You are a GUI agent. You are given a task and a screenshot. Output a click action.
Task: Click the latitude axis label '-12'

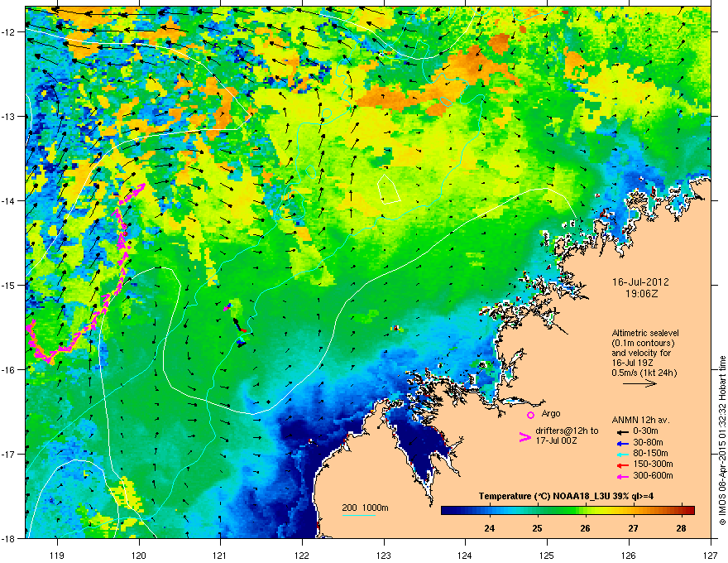9,32
